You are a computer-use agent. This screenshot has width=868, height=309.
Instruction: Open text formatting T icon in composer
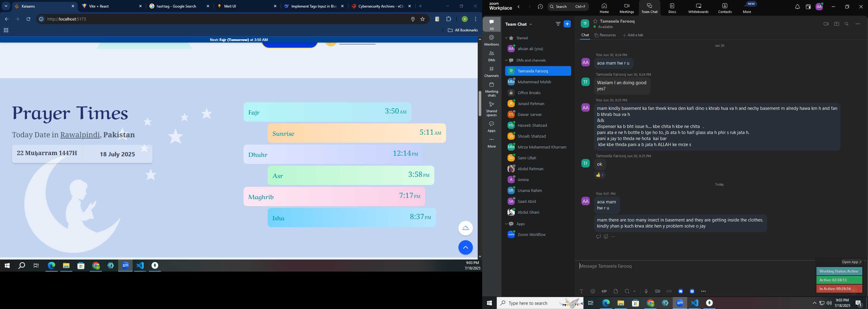(581, 291)
